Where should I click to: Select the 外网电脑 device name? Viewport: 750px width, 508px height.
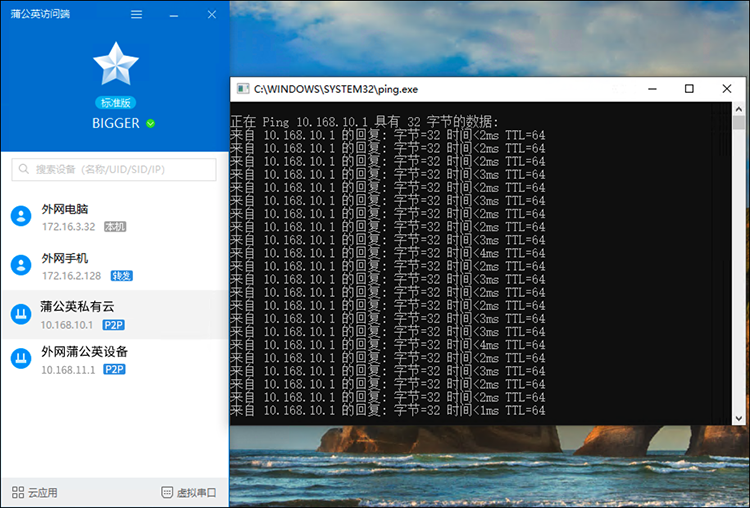[65, 209]
